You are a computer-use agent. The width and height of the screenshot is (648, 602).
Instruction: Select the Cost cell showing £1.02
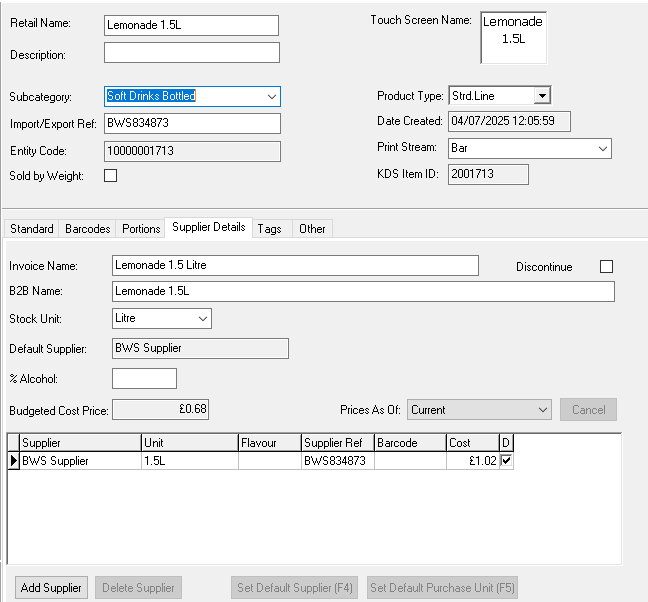point(472,461)
